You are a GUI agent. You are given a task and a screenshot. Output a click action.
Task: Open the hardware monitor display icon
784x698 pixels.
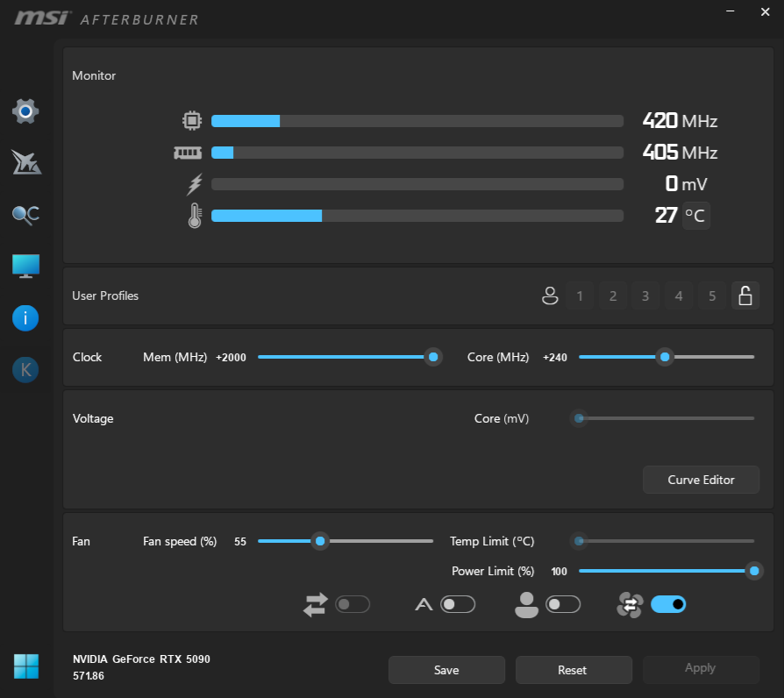(25, 267)
